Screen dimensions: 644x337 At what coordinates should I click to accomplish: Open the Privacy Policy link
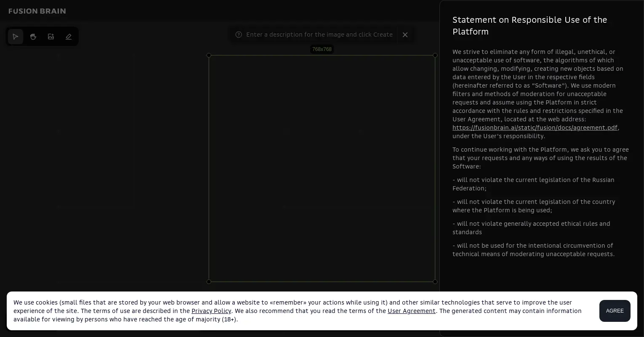(211, 311)
